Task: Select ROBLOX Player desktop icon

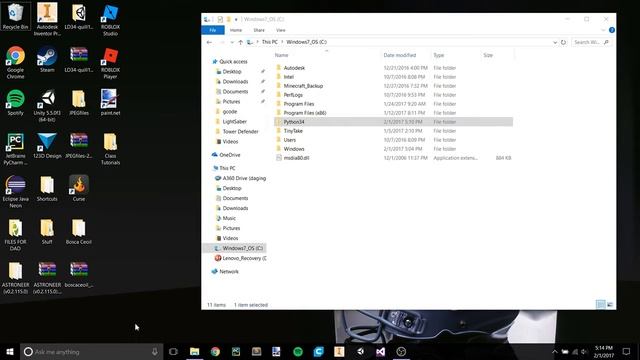Action: [x=110, y=62]
